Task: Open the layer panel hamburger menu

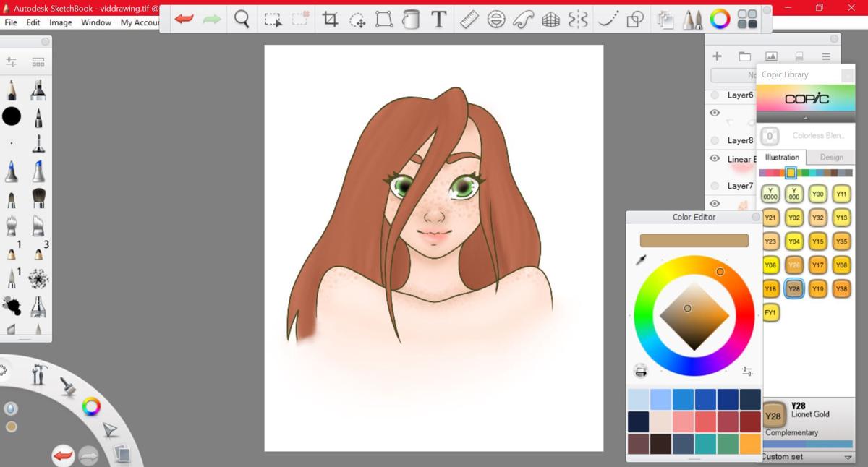Action: tap(825, 56)
